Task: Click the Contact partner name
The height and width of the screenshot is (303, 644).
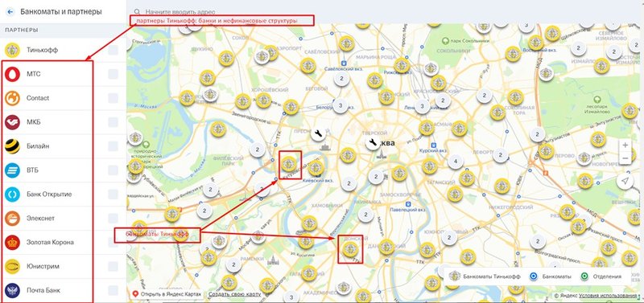Action: [x=38, y=98]
